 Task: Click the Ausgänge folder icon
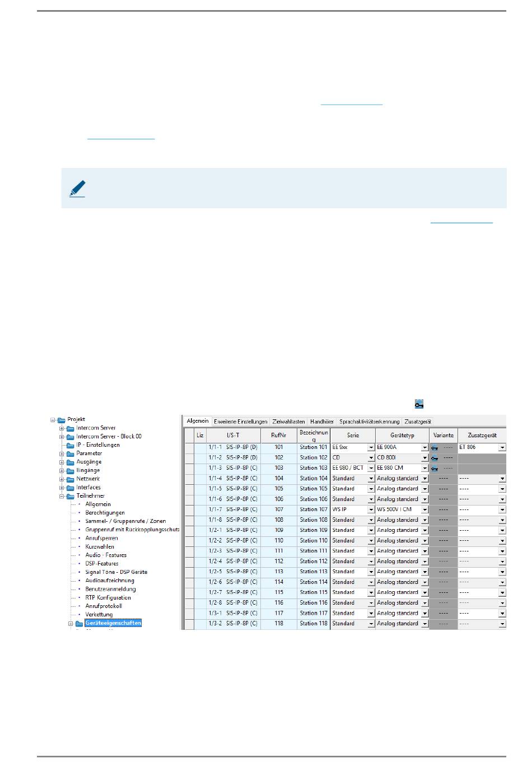[x=71, y=462]
